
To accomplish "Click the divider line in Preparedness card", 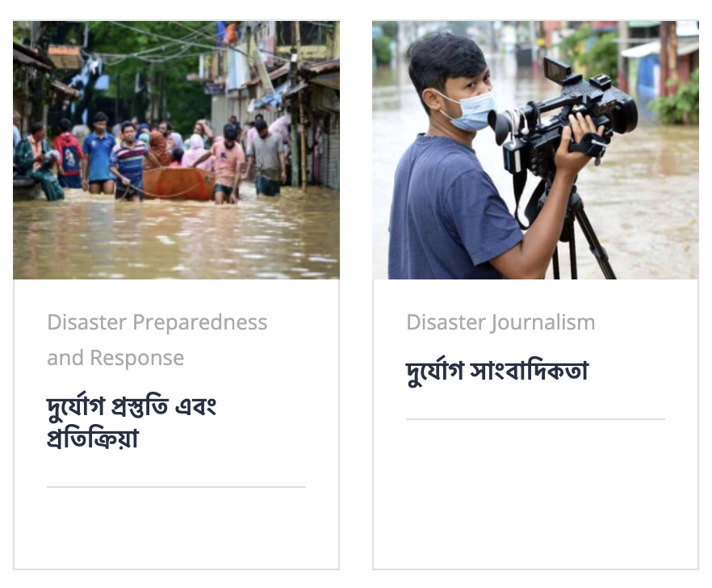I will click(x=176, y=487).
